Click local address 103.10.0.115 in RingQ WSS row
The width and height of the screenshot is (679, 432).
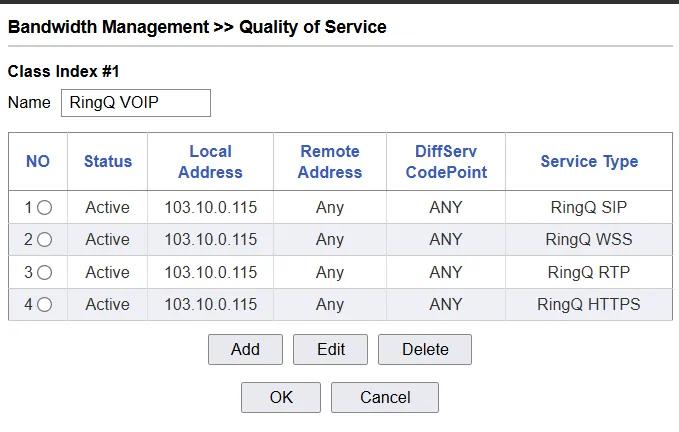[211, 239]
